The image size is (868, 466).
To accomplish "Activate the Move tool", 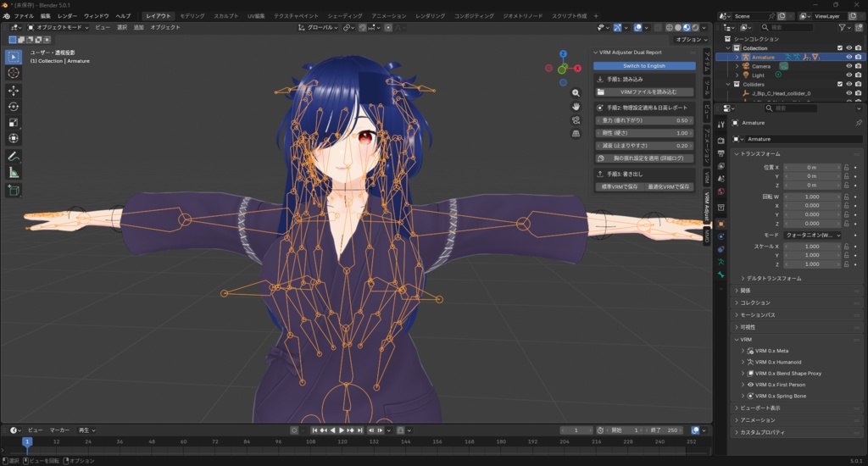I will pos(14,90).
